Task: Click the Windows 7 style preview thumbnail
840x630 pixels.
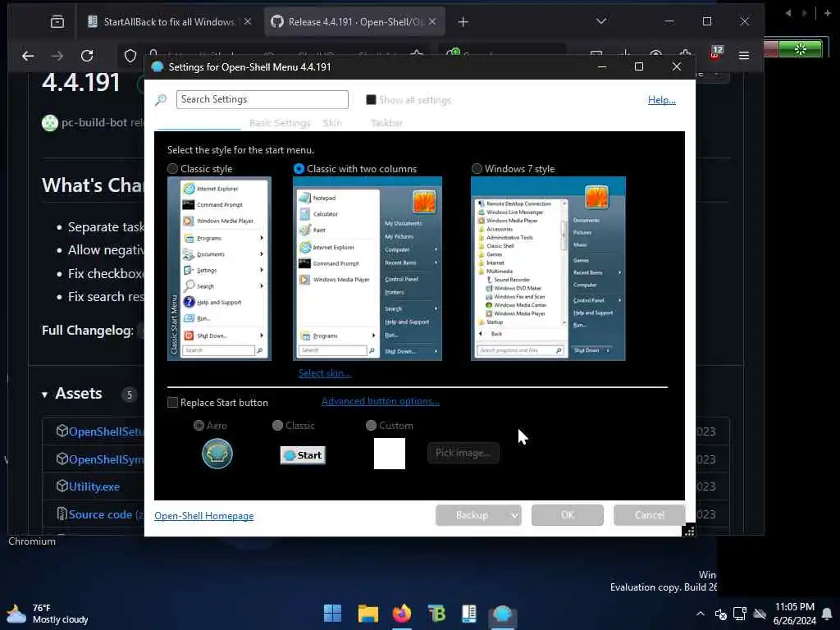Action: click(548, 268)
